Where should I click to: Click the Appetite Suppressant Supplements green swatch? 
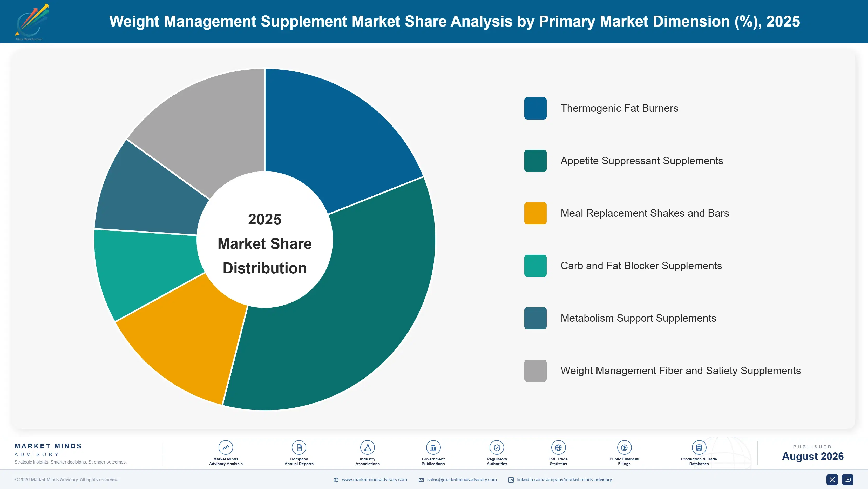[x=535, y=161]
